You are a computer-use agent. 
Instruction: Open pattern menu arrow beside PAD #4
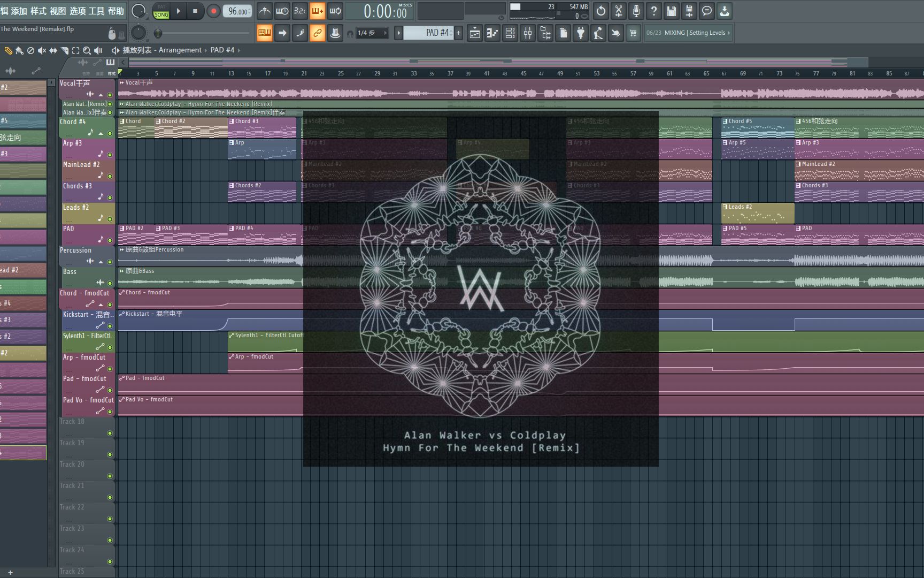coord(398,33)
